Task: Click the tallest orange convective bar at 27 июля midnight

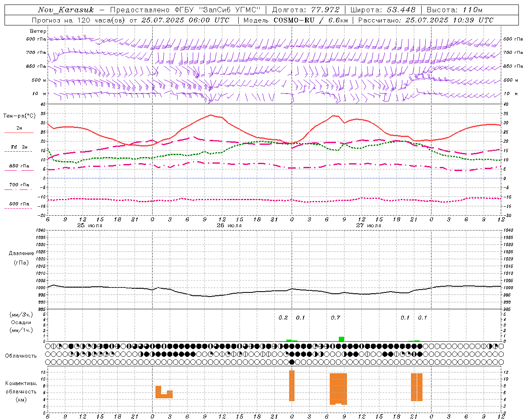Action: point(292,386)
